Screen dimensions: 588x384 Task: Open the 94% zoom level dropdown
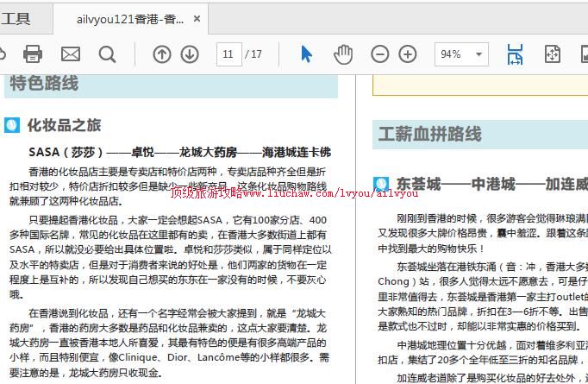pyautogui.click(x=480, y=54)
